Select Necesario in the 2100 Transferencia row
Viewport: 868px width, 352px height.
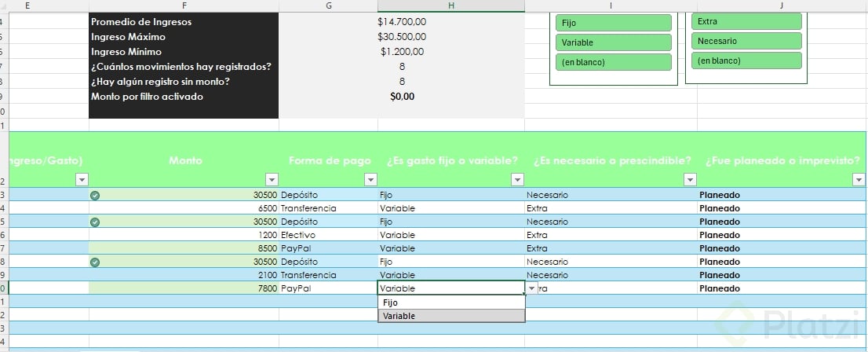click(611, 275)
